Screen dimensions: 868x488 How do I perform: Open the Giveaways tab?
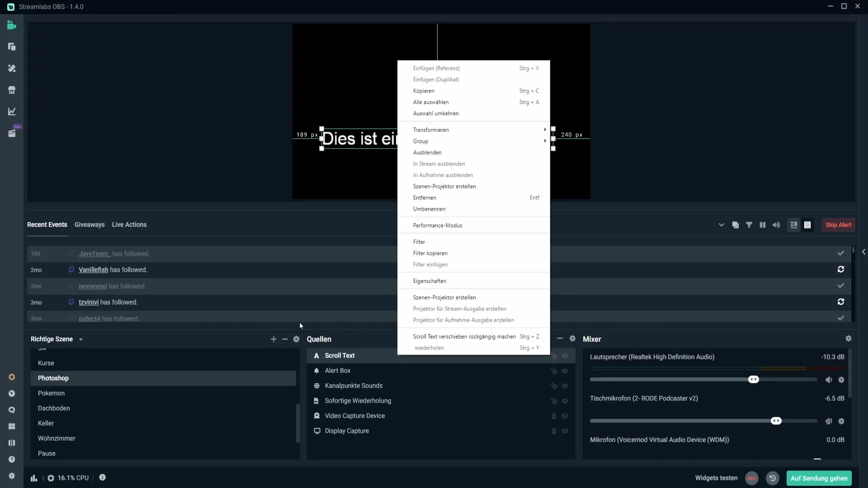pyautogui.click(x=90, y=225)
